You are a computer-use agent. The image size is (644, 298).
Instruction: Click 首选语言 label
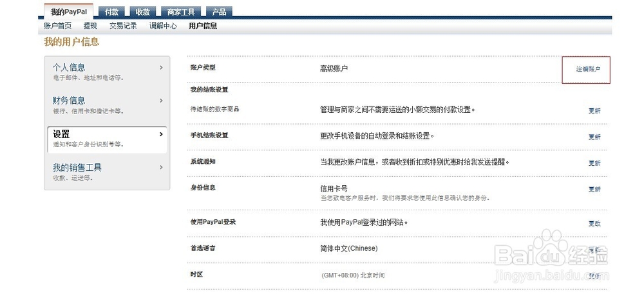[202, 248]
